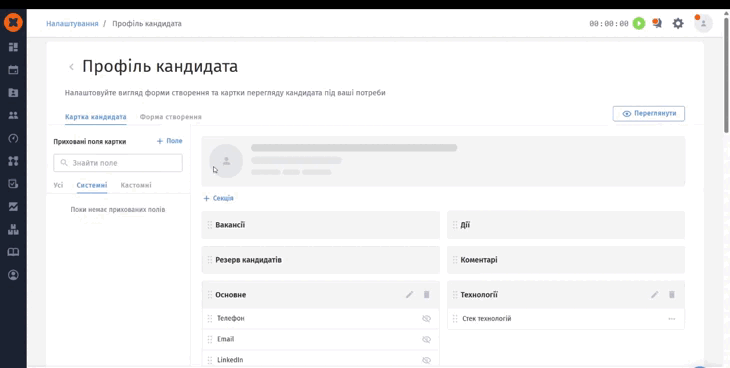Screen dimensions: 730x368
Task: Open the dashboard icon in sidebar
Action: (x=14, y=47)
